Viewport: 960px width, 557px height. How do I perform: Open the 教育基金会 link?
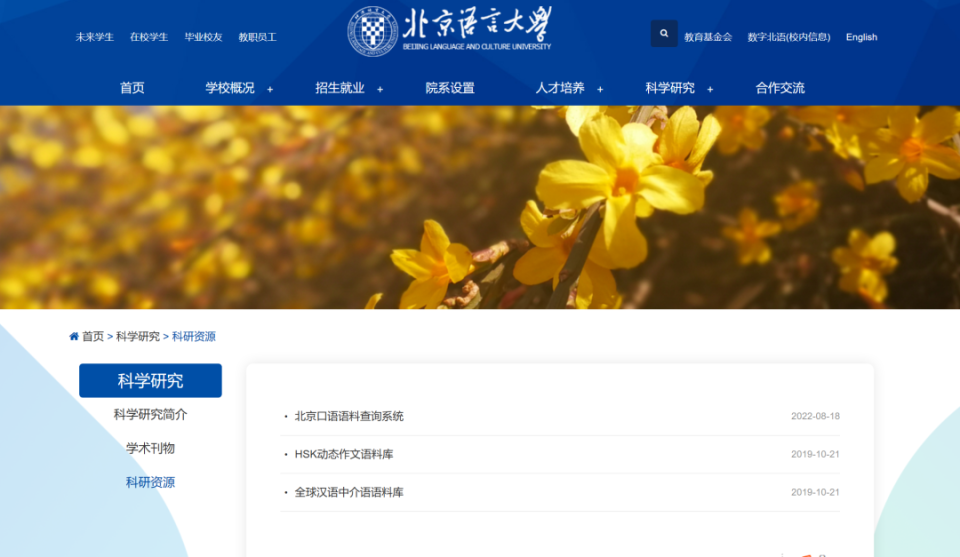tap(708, 37)
